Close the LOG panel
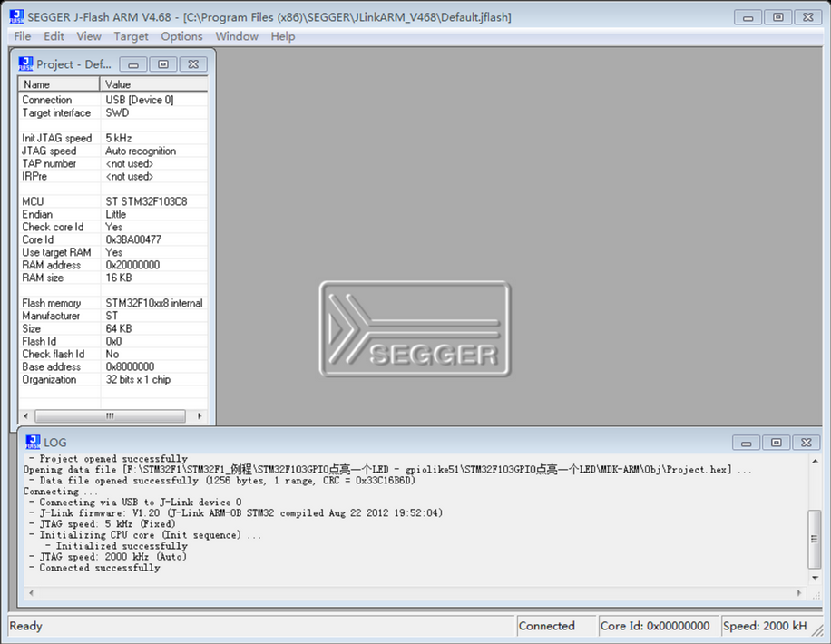This screenshot has width=831, height=644. (x=807, y=443)
